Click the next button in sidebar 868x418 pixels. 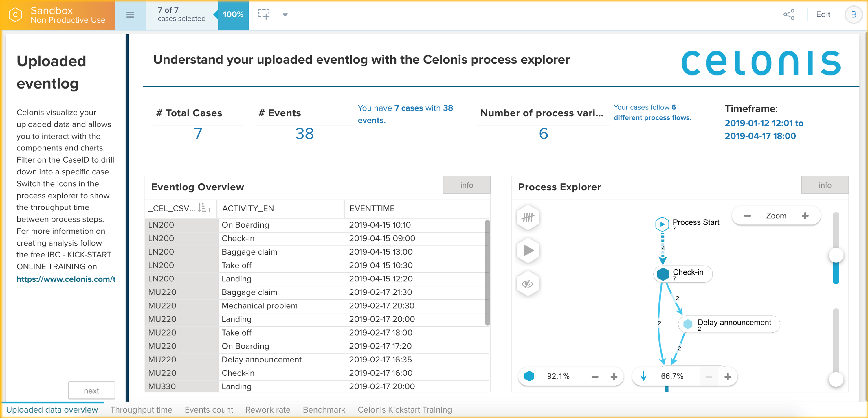[x=91, y=391]
